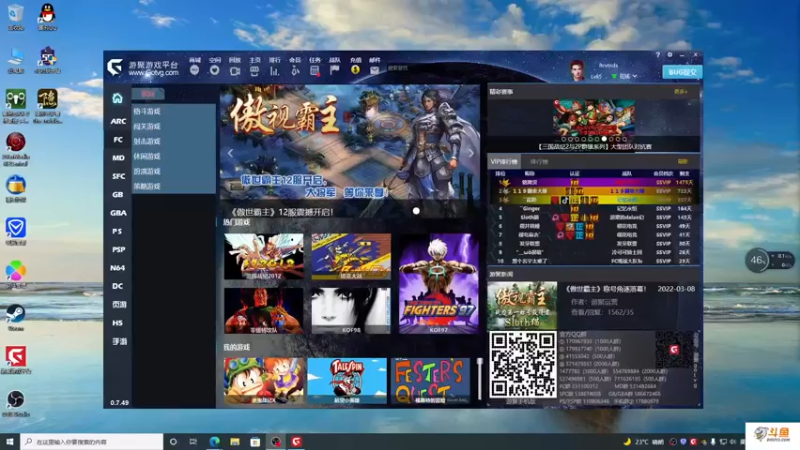Click the Windows Start button
The width and height of the screenshot is (800, 450).
click(x=9, y=441)
